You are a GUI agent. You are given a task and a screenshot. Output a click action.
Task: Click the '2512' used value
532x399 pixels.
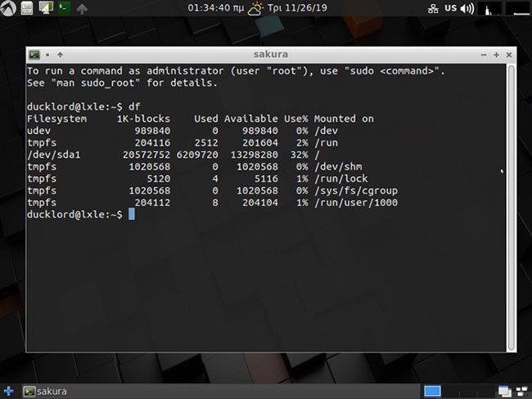click(206, 143)
